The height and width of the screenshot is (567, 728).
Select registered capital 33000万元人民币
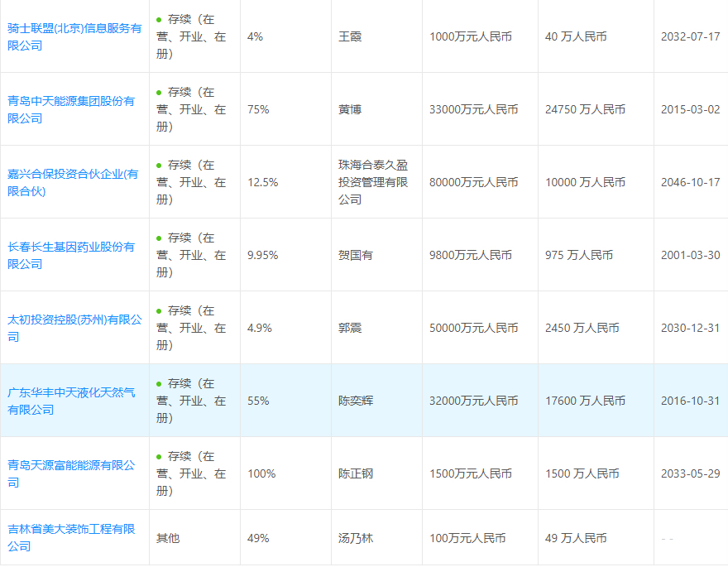(473, 109)
